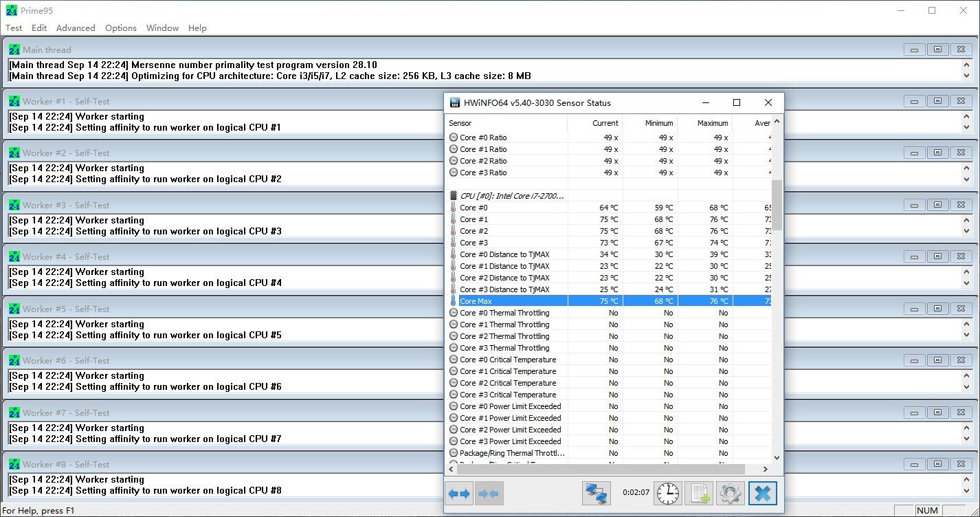The width and height of the screenshot is (980, 517).
Task: Select the "Core #1 Ratio" sensor row
Action: point(608,149)
